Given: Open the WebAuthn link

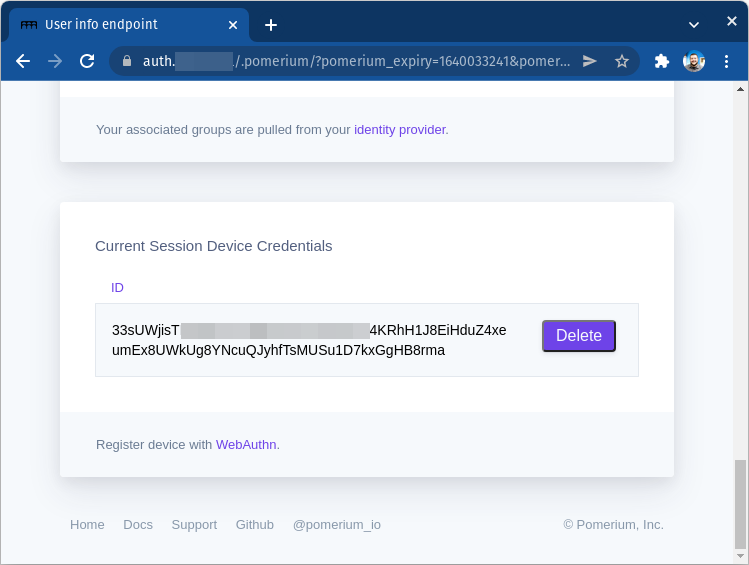Looking at the screenshot, I should coord(246,444).
